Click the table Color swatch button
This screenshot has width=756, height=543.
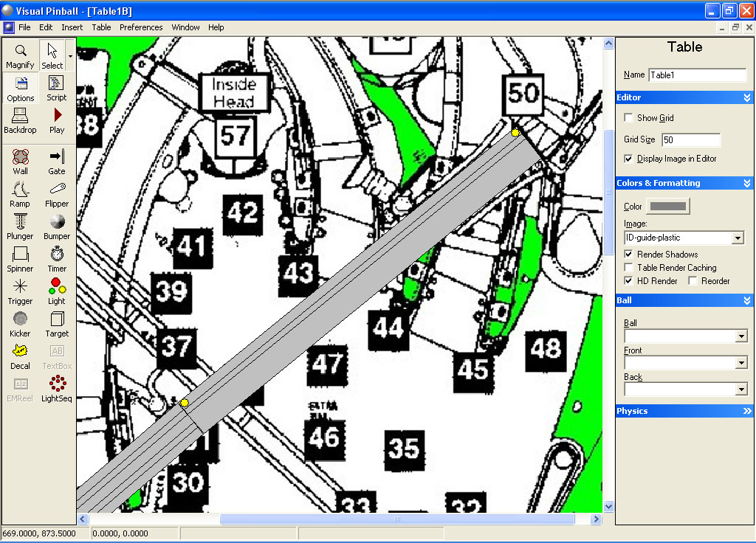(x=667, y=207)
